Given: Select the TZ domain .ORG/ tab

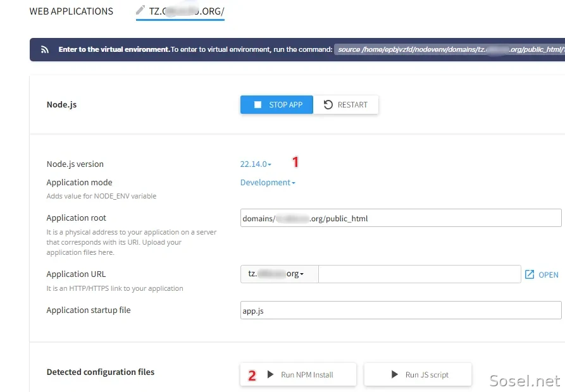Looking at the screenshot, I should [180, 11].
